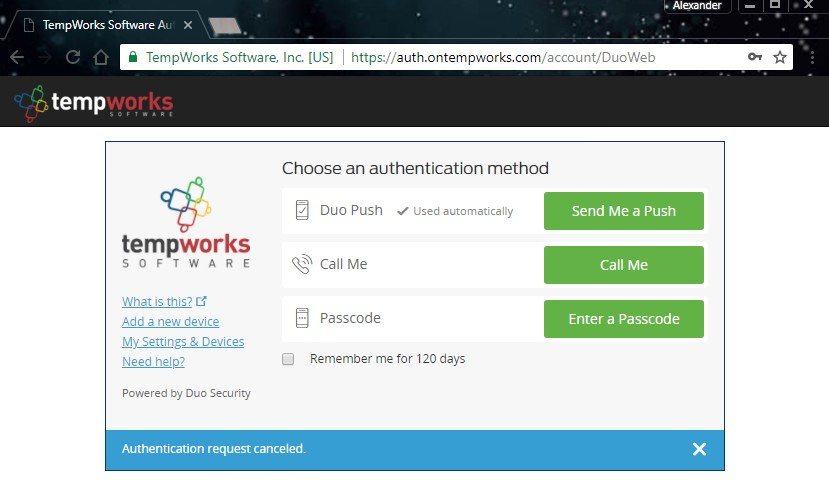Viewport: 829px width, 480px height.
Task: Close the TempWorks Software tab
Action: (x=188, y=25)
